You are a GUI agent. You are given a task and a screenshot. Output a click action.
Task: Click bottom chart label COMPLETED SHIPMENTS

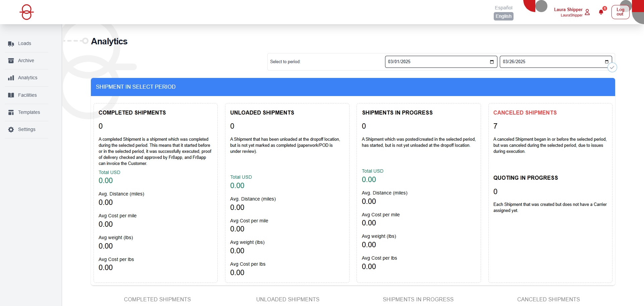click(x=157, y=299)
